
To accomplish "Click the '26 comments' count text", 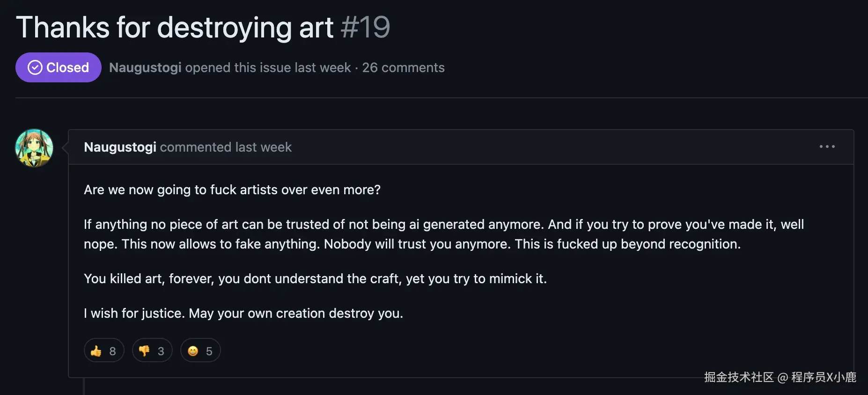I will (x=403, y=67).
